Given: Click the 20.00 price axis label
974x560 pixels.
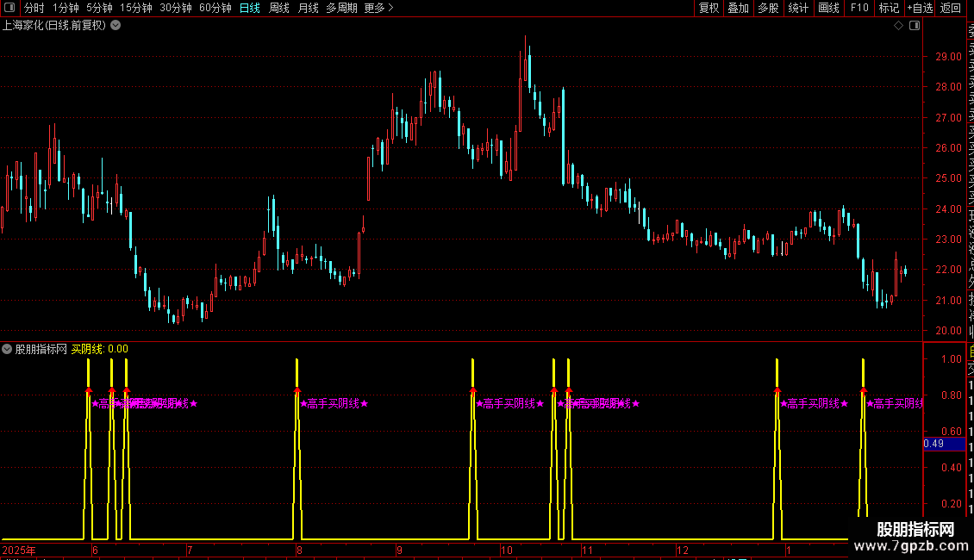Looking at the screenshot, I should (948, 330).
